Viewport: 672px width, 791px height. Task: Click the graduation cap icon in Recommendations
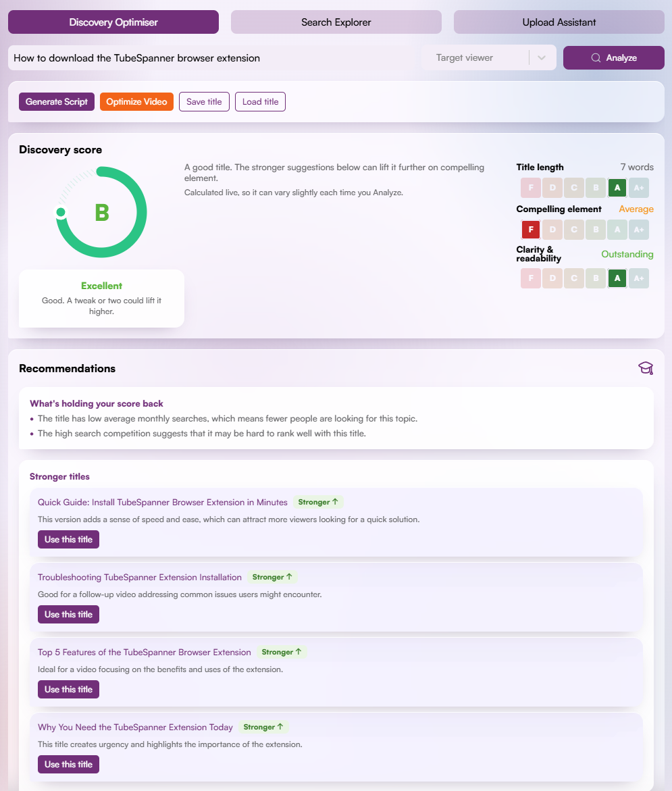pos(646,368)
